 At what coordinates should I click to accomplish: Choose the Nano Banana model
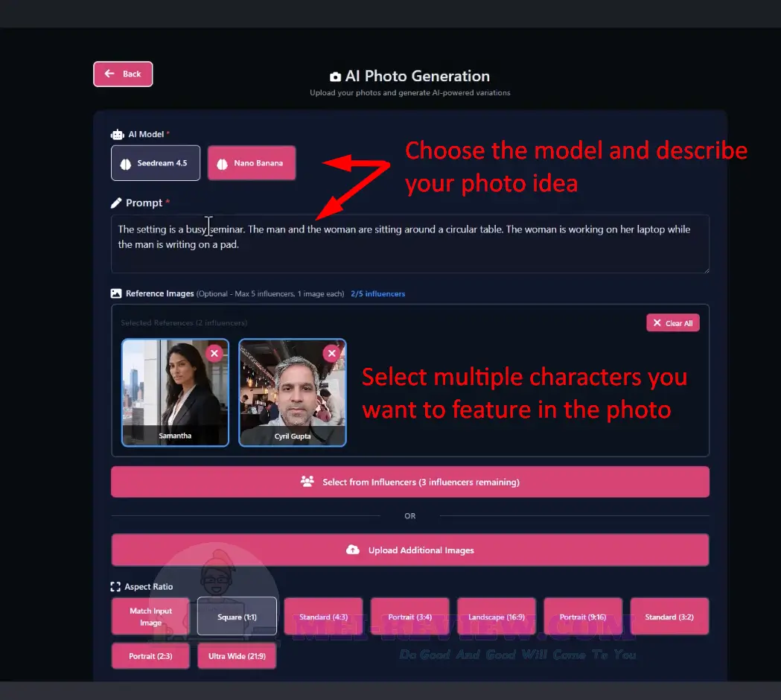[252, 163]
